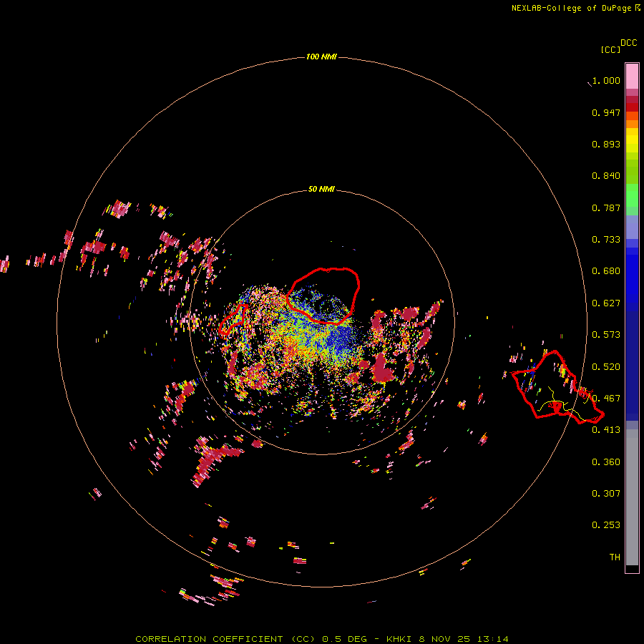Click the [CC] unit label
644x644 pixels.
coord(610,49)
